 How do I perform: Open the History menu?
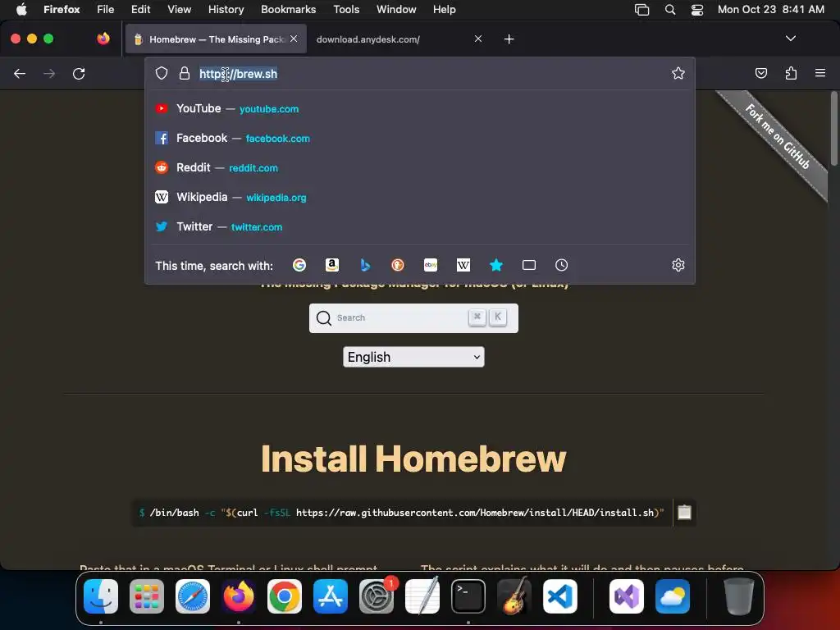coord(226,10)
